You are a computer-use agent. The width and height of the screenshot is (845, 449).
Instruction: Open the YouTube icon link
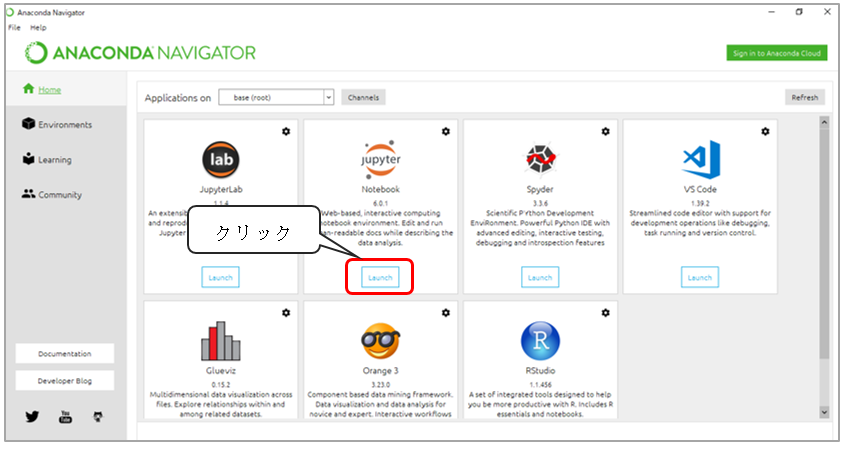[65, 416]
